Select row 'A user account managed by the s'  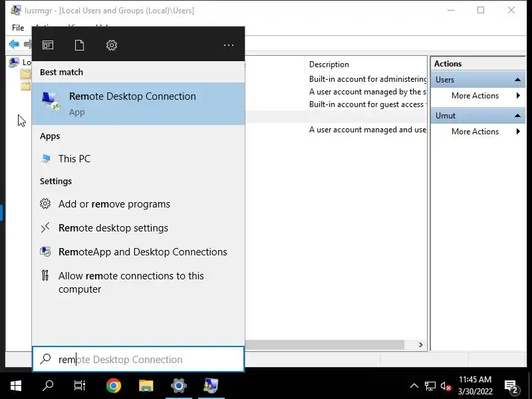pyautogui.click(x=368, y=92)
